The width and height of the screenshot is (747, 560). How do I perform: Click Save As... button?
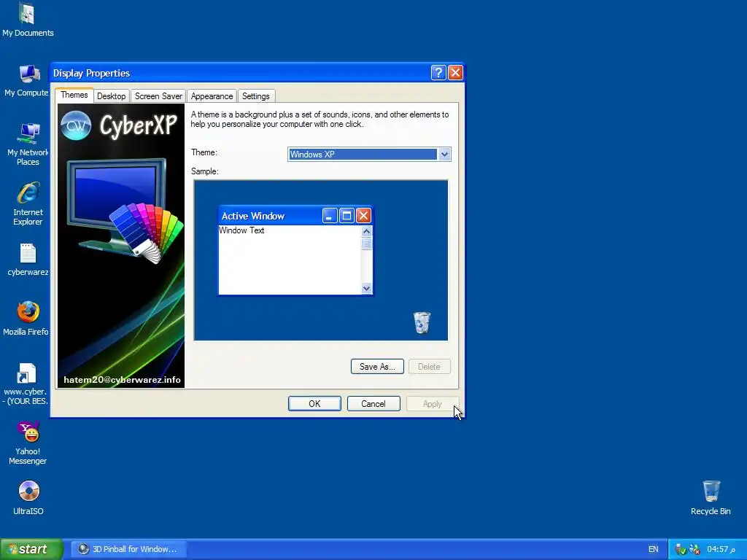click(377, 367)
